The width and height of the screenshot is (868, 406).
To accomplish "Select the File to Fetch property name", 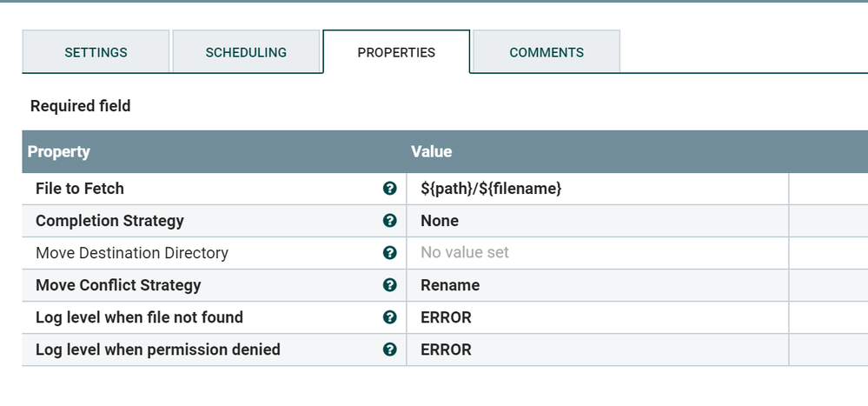I will pyautogui.click(x=80, y=189).
